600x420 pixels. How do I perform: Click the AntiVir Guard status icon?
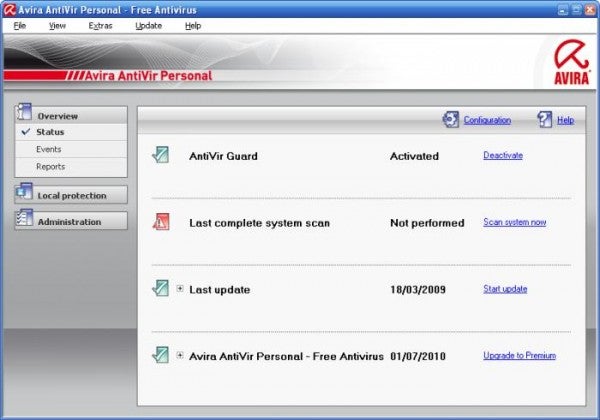click(162, 156)
